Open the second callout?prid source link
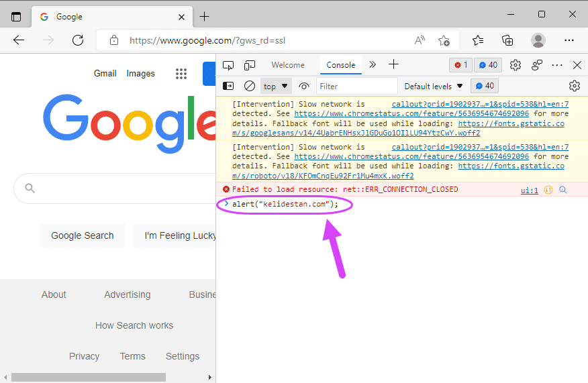The image size is (588, 383). [x=480, y=148]
